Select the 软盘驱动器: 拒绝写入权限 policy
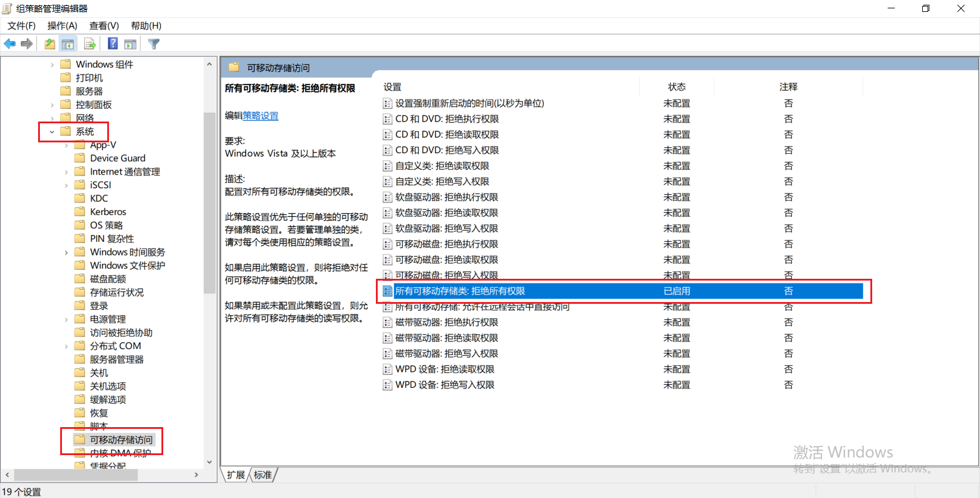 (x=447, y=229)
